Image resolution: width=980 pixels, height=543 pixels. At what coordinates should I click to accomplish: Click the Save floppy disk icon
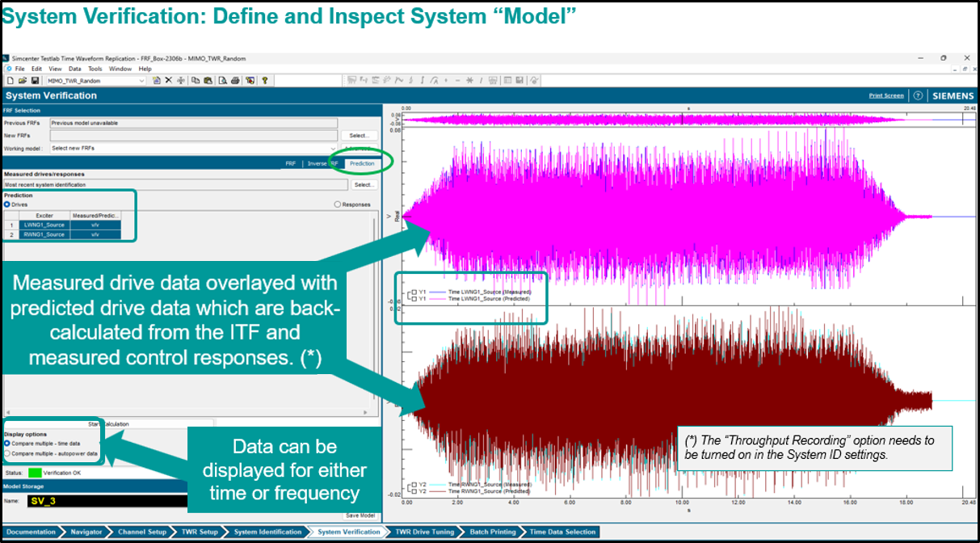pyautogui.click(x=35, y=81)
